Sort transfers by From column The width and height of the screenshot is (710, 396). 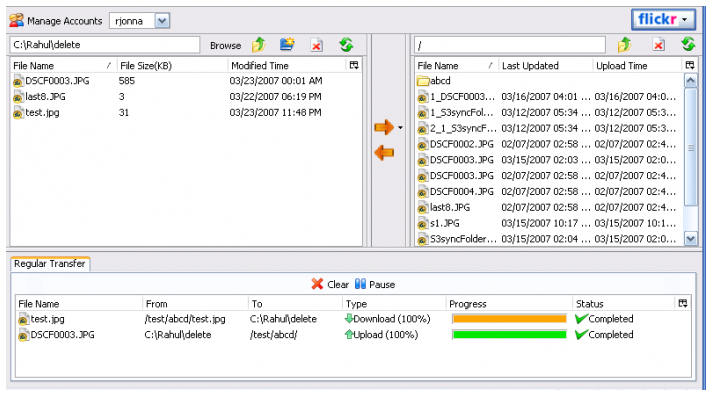tap(195, 304)
